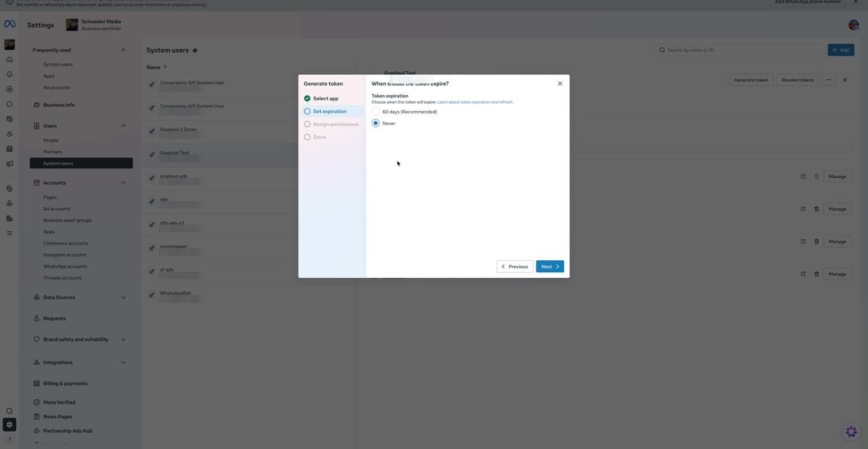Click the Add button
This screenshot has width=868, height=449.
[841, 50]
